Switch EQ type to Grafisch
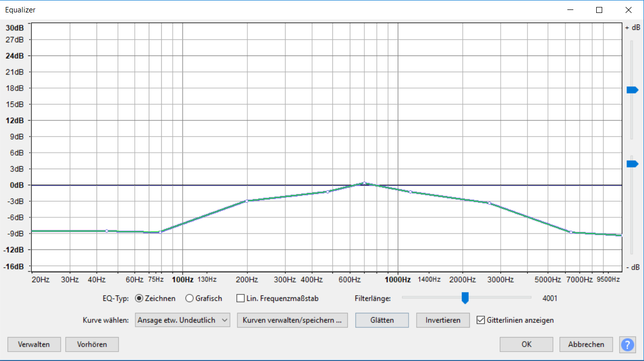Image resolution: width=644 pixels, height=361 pixels. pyautogui.click(x=190, y=298)
